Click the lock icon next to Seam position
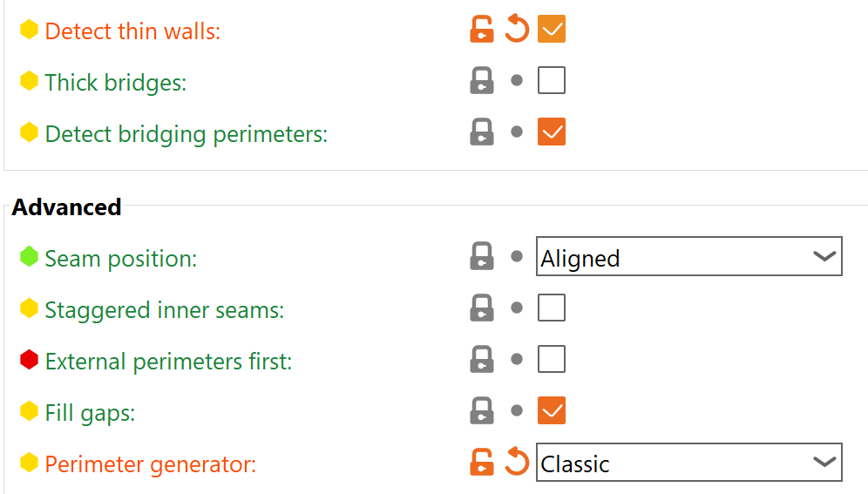Image resolution: width=868 pixels, height=494 pixels. pos(482,257)
